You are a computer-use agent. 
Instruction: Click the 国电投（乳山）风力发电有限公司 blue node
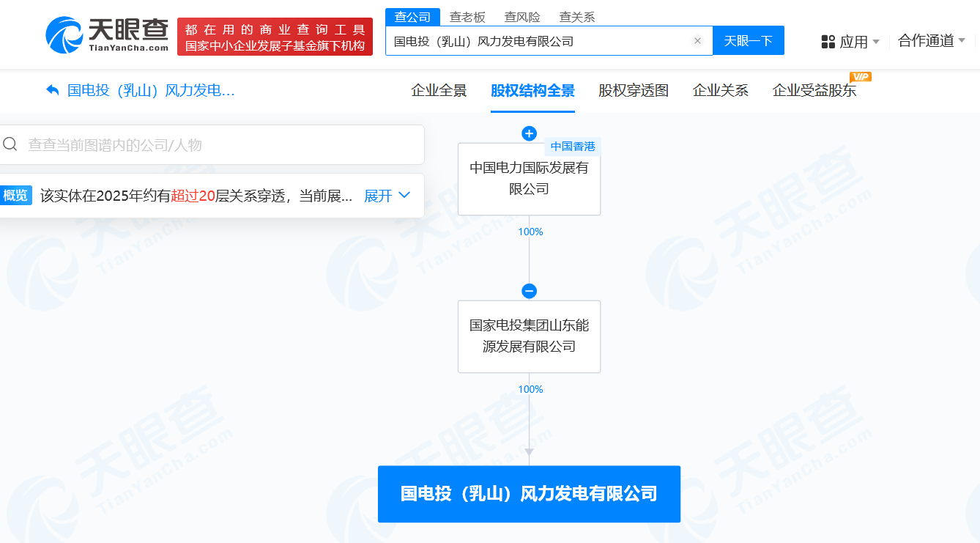[x=529, y=494]
